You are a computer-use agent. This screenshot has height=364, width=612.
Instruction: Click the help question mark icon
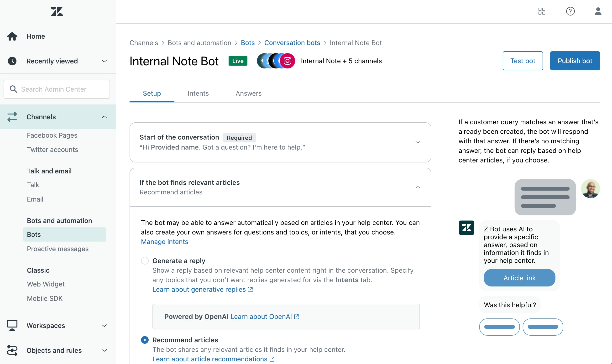(x=570, y=11)
